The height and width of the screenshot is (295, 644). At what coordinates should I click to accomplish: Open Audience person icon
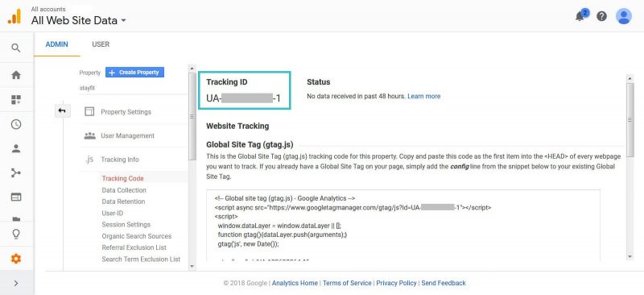pos(15,148)
